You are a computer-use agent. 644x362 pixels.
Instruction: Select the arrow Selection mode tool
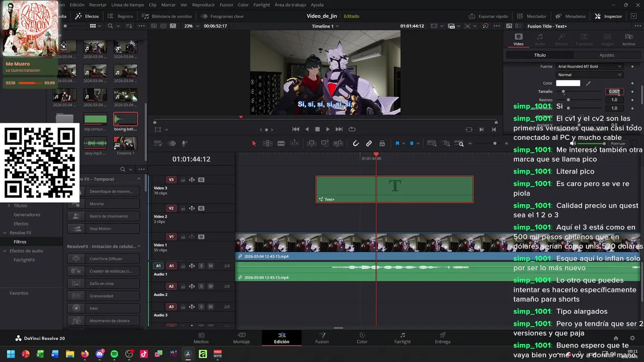[x=254, y=143]
